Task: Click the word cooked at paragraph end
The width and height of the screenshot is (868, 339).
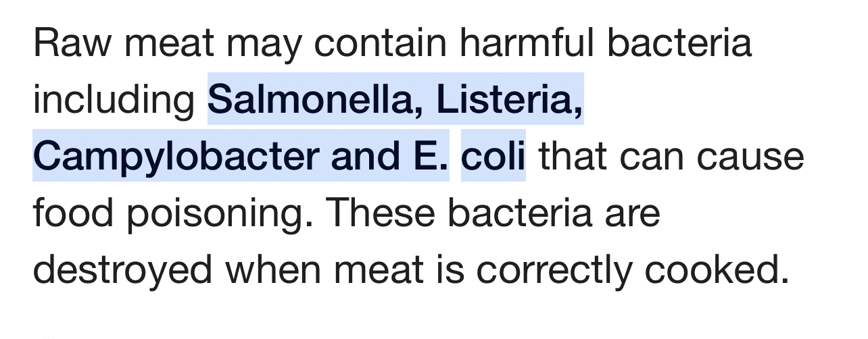Action: click(x=717, y=269)
